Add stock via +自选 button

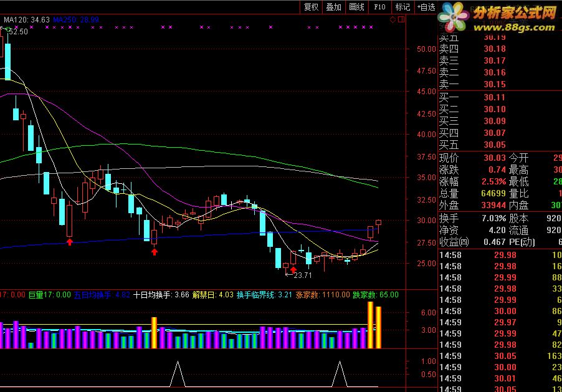(x=426, y=7)
